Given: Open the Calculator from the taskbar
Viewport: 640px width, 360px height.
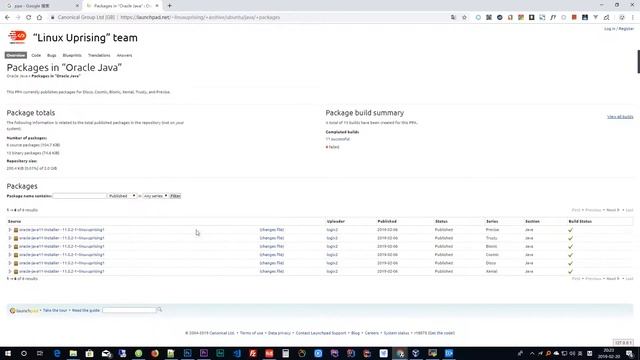Looking at the screenshot, I should point(285,353).
